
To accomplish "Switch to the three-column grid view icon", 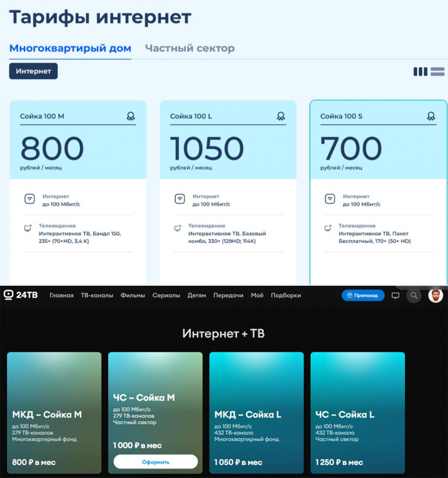I will point(420,71).
